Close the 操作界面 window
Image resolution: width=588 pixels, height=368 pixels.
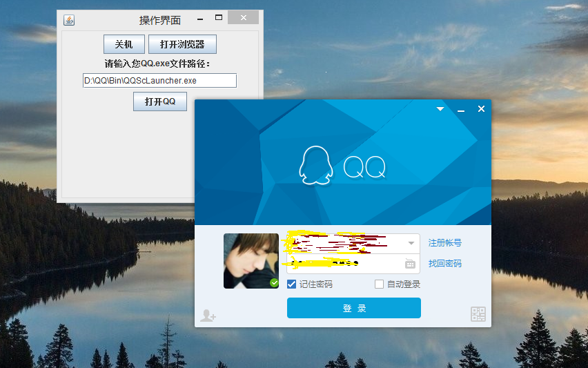pyautogui.click(x=244, y=18)
